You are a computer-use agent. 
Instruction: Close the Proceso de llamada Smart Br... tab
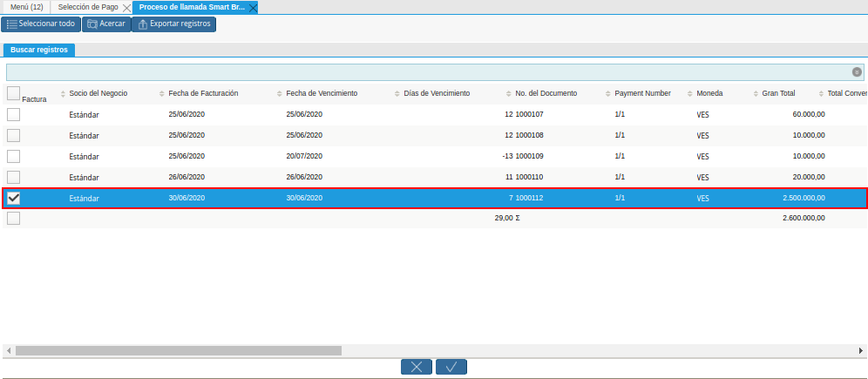pos(253,8)
